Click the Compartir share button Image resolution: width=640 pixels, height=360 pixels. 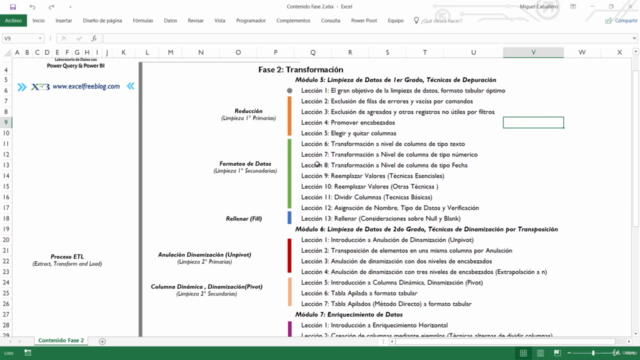(621, 20)
